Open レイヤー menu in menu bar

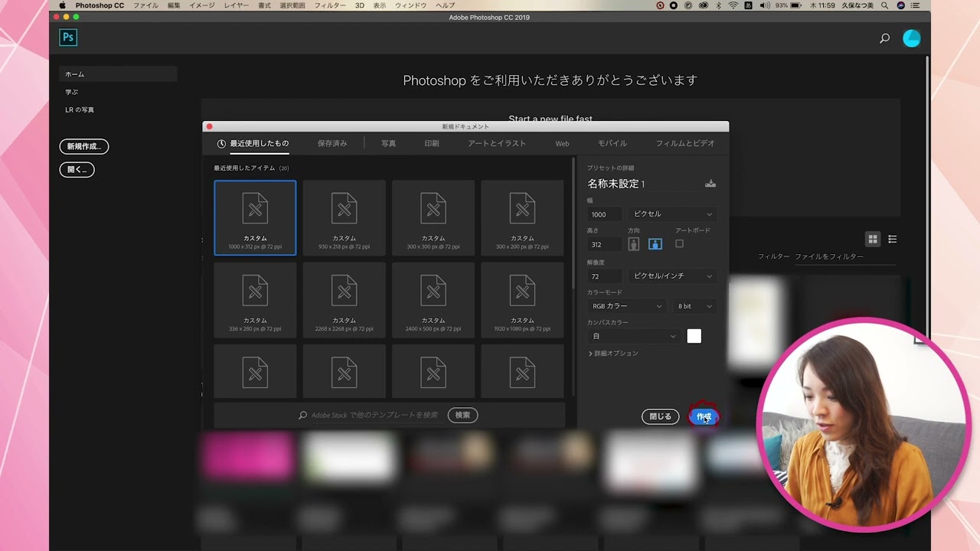coord(236,5)
